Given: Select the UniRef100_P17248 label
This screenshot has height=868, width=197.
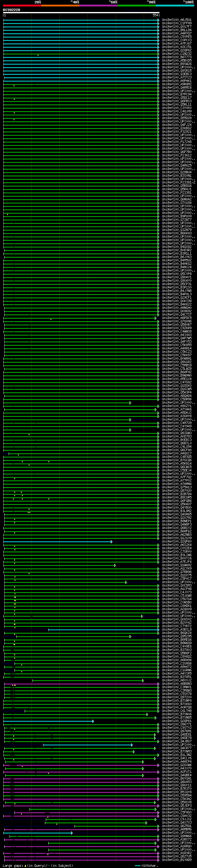Looking at the screenshot, I should coord(176,142).
